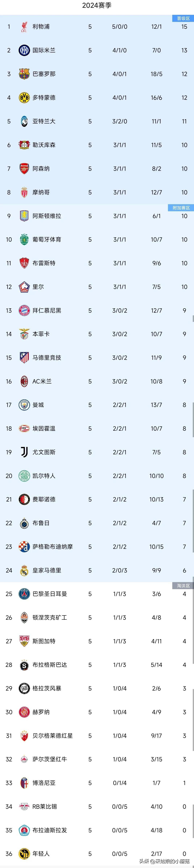Image resolution: width=194 pixels, height=868 pixels.
Task: Click the Inter Milan club logo
Action: pos(24,50)
